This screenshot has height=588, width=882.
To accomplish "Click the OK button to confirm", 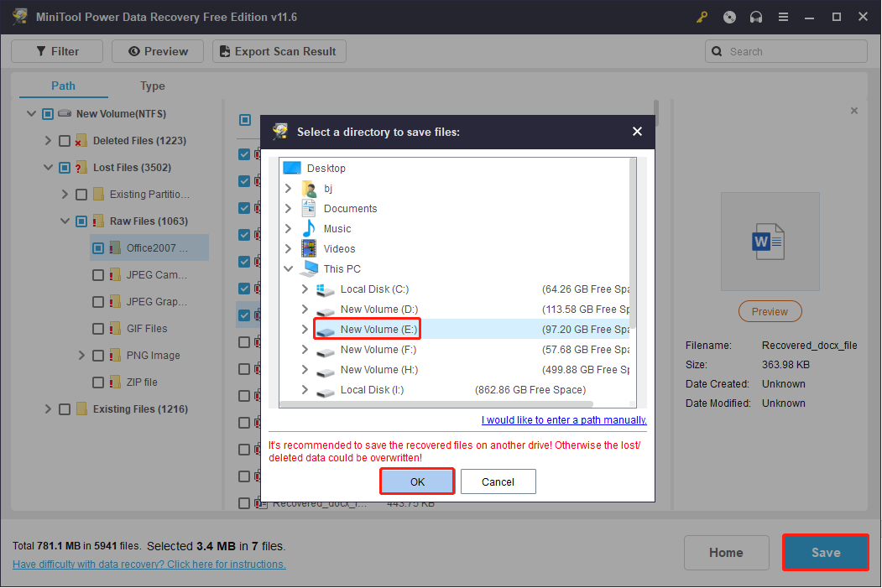I will click(416, 481).
